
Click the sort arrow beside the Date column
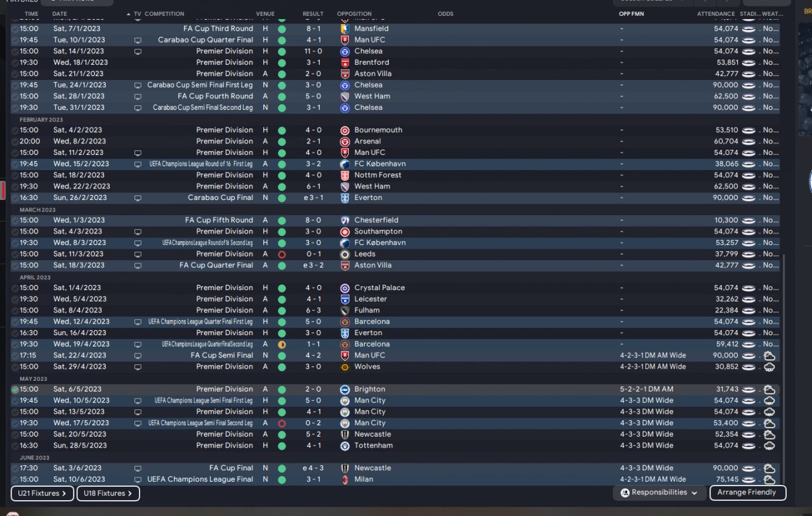pos(129,14)
